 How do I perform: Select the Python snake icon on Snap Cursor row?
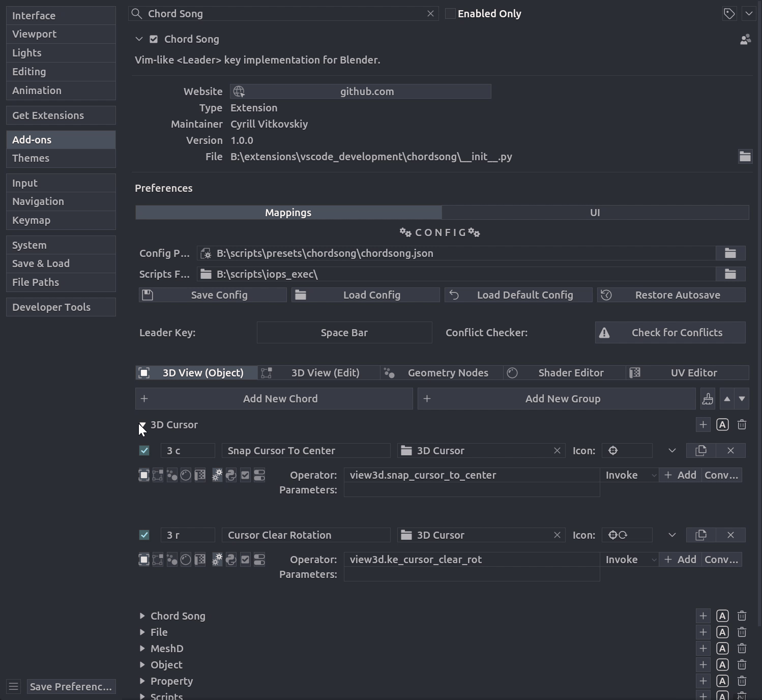[x=231, y=475]
